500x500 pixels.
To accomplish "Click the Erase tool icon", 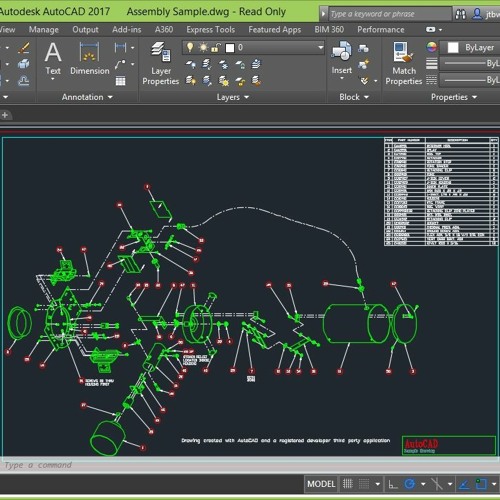I will [24, 48].
